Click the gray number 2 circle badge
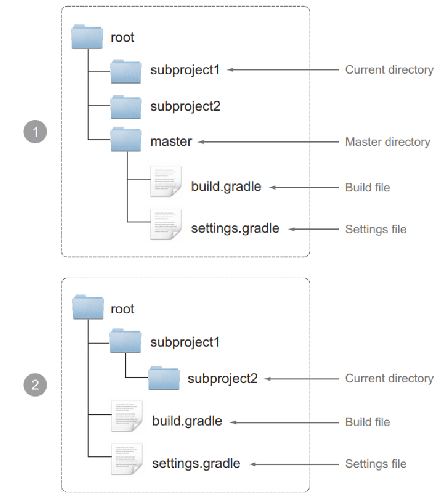Screen dimensions: 447x504 click(x=36, y=385)
